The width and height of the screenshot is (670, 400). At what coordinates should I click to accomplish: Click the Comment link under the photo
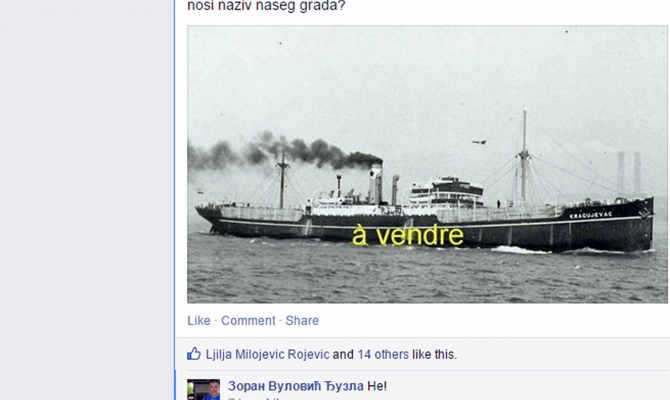[248, 321]
